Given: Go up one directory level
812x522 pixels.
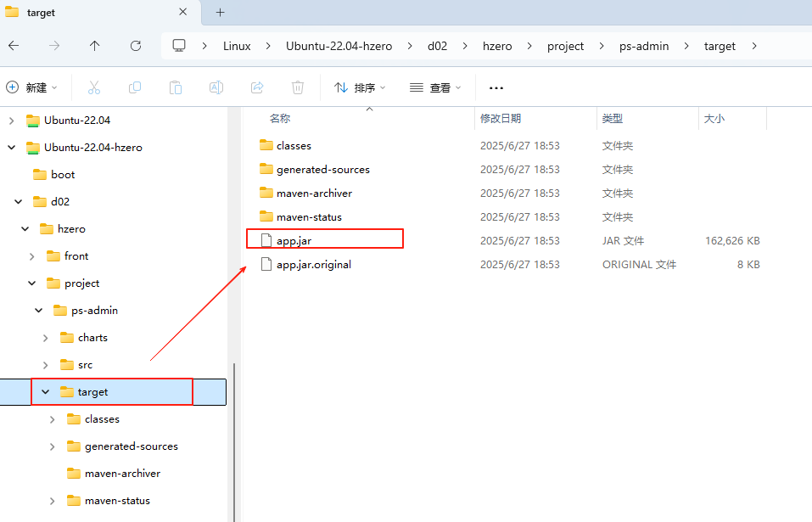Looking at the screenshot, I should click(94, 46).
